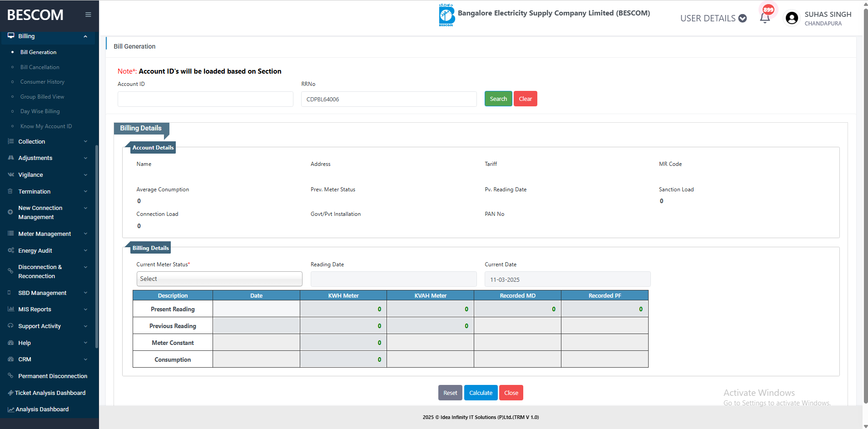Click the Previous Reading KWH Meter cell
The height and width of the screenshot is (429, 868).
coord(343,326)
